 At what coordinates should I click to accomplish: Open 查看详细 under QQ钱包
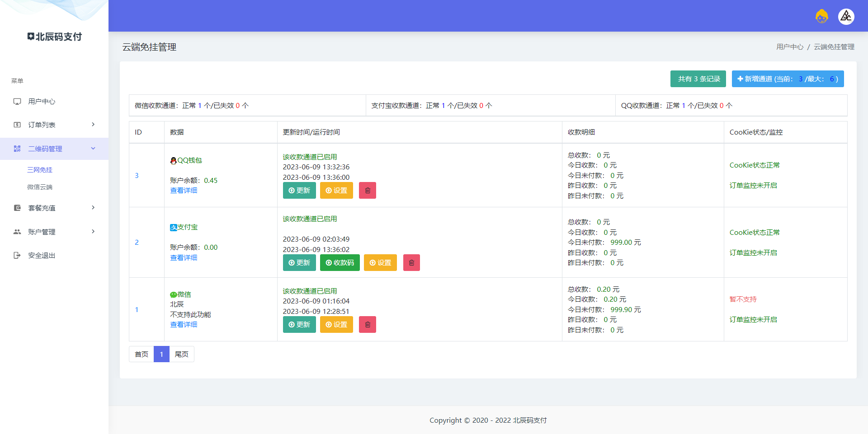[184, 191]
